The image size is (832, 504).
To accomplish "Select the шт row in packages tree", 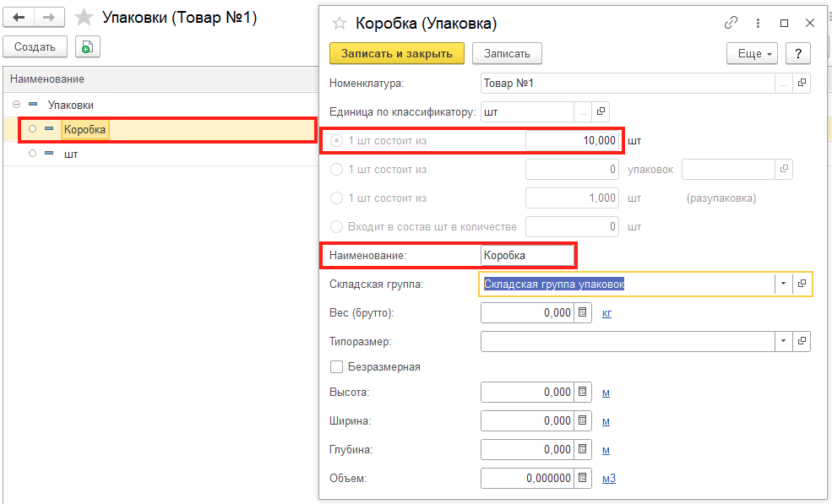I will (x=159, y=154).
